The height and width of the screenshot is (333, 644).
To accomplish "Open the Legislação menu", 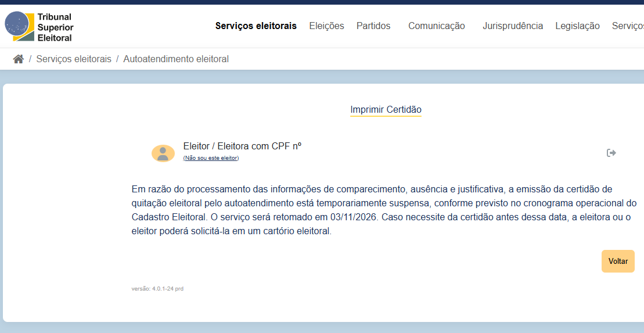I will [577, 26].
